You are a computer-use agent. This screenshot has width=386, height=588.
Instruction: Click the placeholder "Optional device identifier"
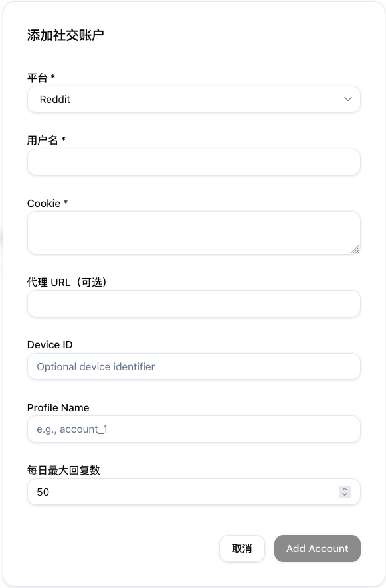(x=96, y=366)
